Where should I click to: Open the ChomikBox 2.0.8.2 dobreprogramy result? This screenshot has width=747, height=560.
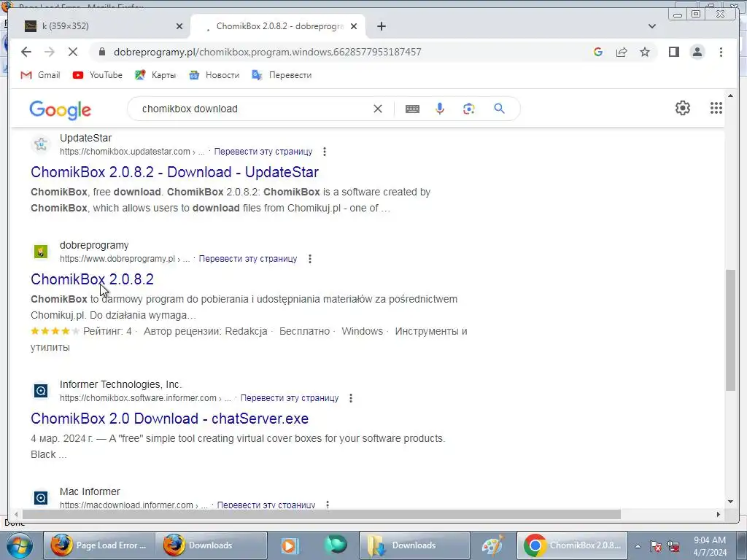[x=93, y=279]
